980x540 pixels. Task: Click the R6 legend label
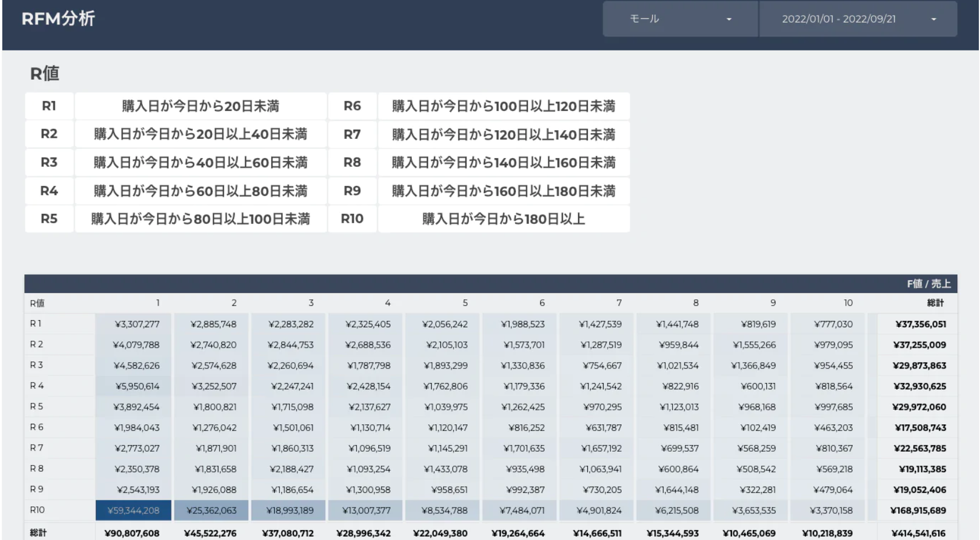[x=352, y=106]
